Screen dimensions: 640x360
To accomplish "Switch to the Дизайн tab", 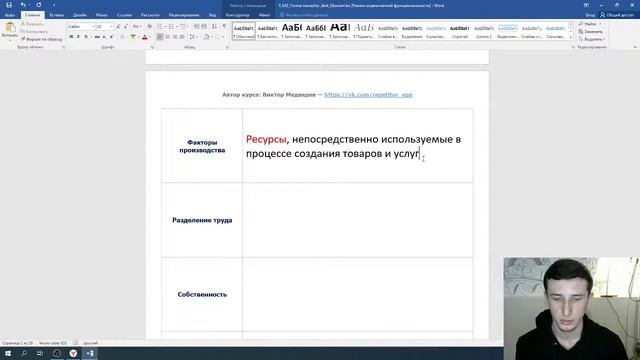I will 80,15.
